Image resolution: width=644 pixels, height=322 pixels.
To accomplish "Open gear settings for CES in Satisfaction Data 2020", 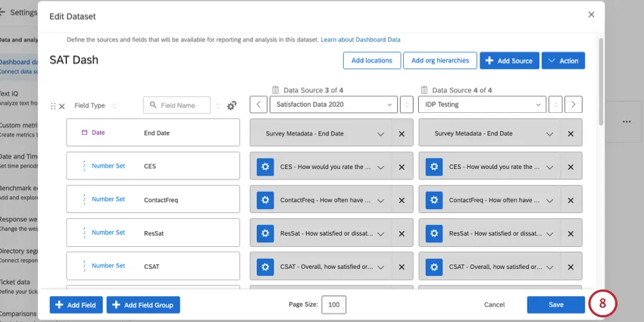I will (264, 167).
